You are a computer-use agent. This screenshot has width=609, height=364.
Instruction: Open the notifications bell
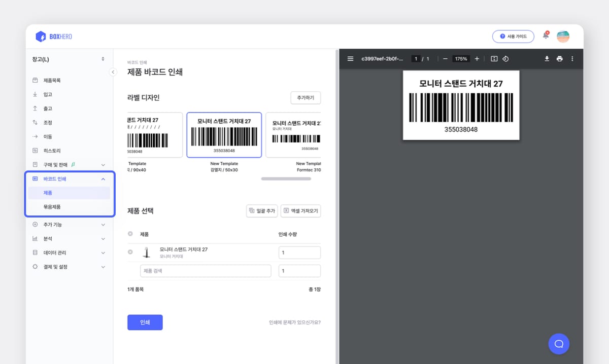point(546,36)
